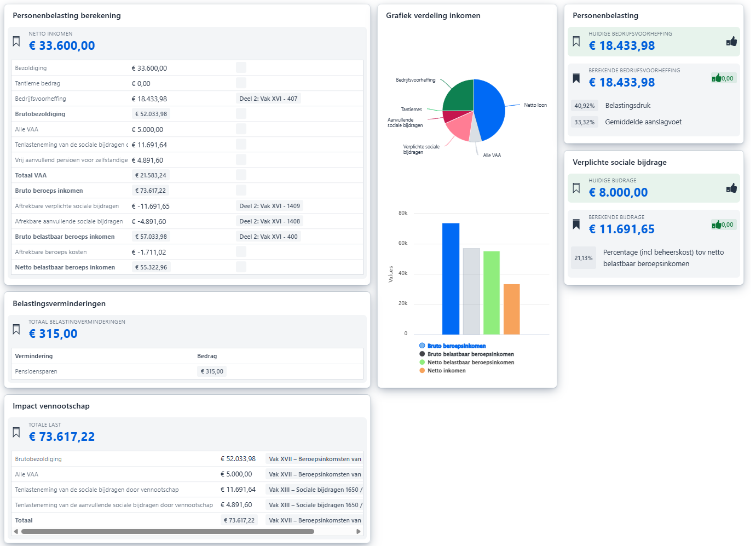The height and width of the screenshot is (546, 756).
Task: Click thumbs-up icon on Huidige bijdrage card
Action: (731, 188)
